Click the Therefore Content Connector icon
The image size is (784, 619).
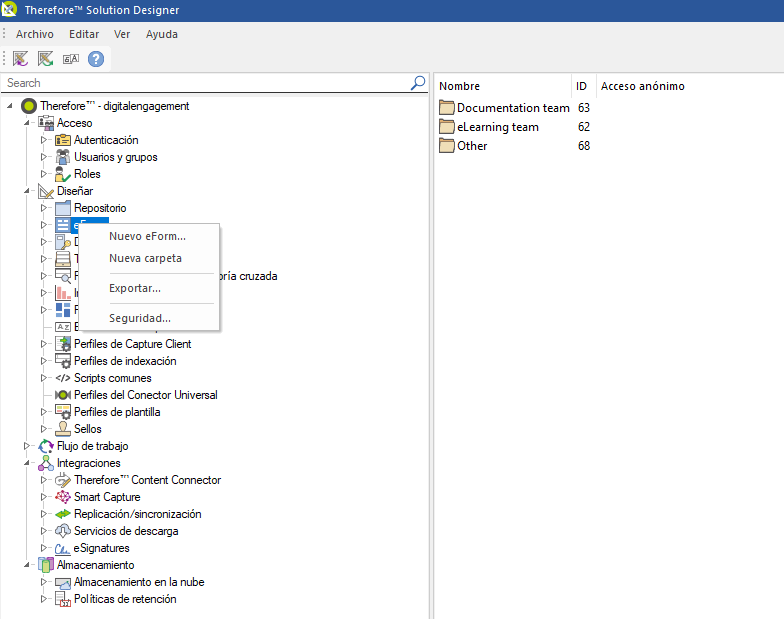coord(63,480)
